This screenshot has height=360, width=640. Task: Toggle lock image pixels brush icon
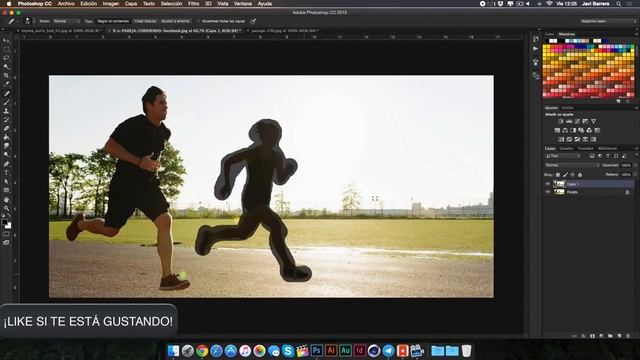pyautogui.click(x=565, y=175)
